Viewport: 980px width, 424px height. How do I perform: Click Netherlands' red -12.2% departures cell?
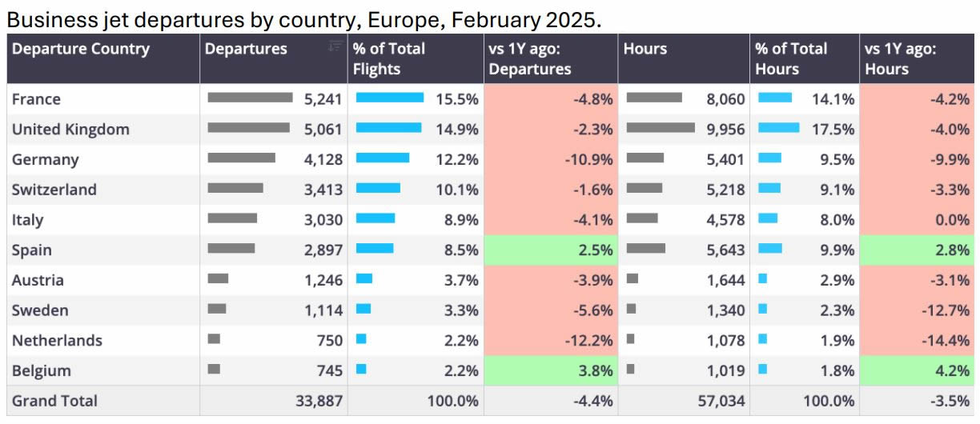[x=550, y=340]
